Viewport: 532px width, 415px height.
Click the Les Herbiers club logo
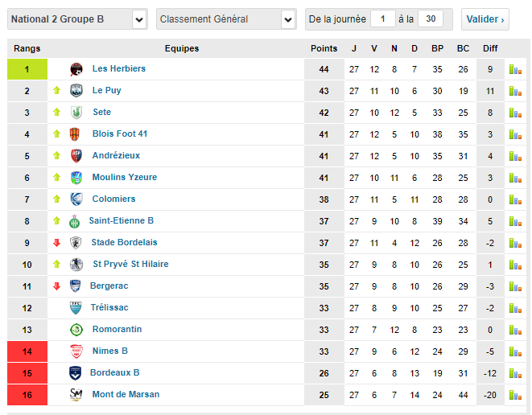pyautogui.click(x=76, y=69)
